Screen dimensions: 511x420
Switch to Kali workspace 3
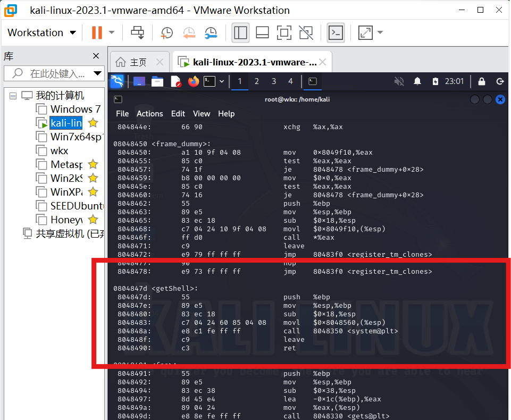click(x=274, y=81)
